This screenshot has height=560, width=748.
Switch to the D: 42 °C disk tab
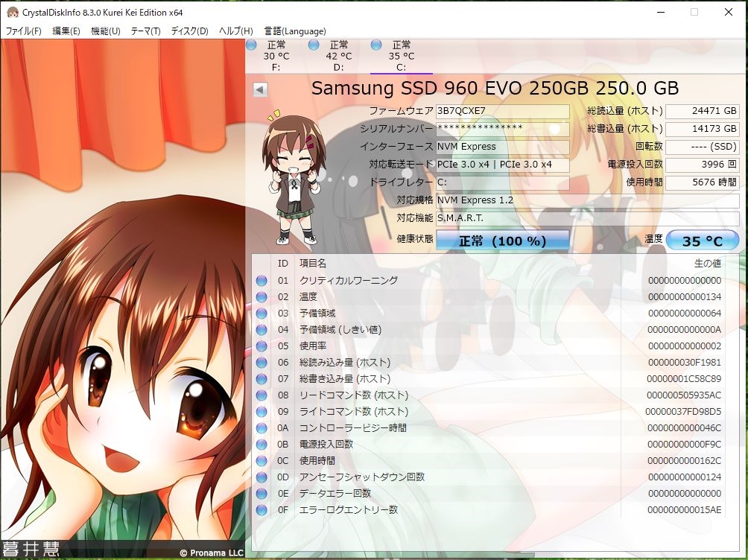[x=339, y=57]
